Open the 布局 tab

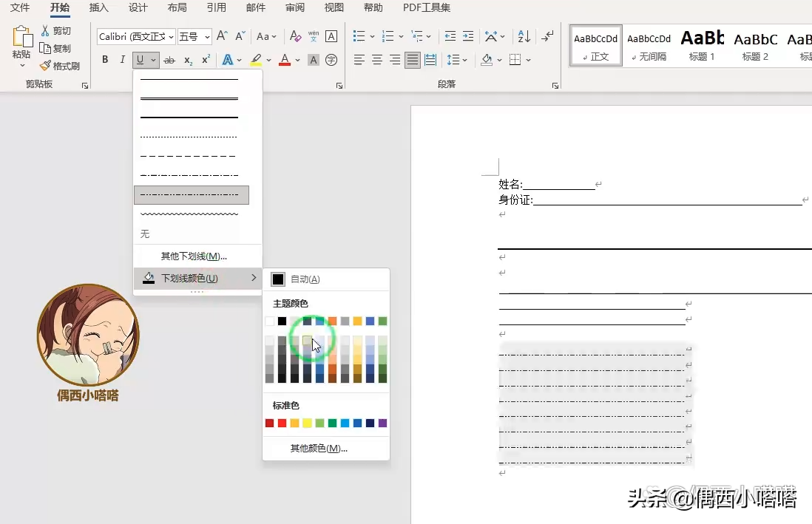pyautogui.click(x=177, y=7)
